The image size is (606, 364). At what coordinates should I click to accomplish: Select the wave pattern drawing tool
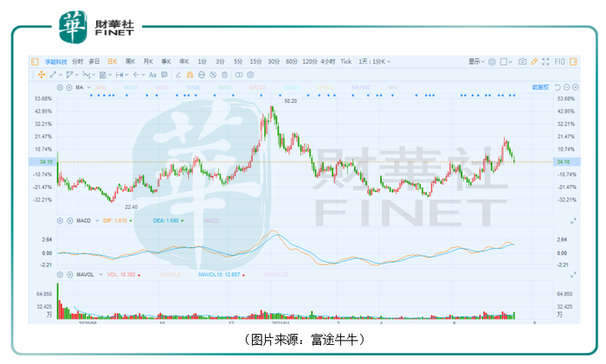[x=87, y=74]
